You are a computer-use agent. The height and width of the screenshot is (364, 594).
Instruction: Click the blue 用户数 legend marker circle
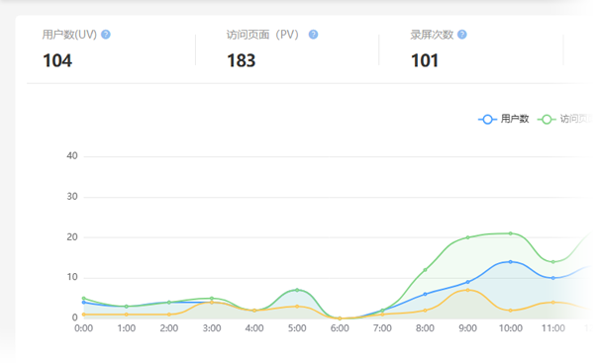tap(487, 119)
